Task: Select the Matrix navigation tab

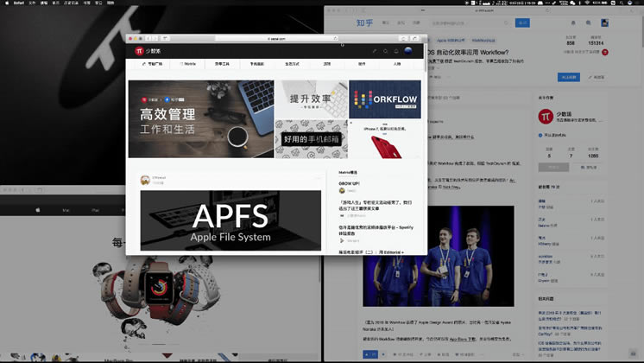Action: pyautogui.click(x=187, y=64)
